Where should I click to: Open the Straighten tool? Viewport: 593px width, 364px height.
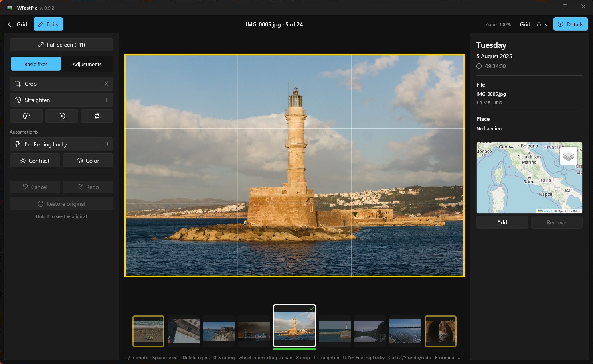click(x=61, y=100)
